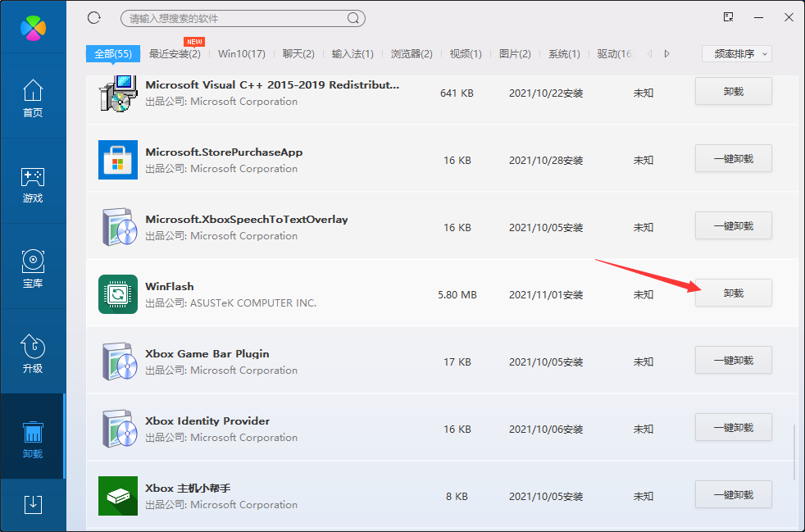Click the 2021/10/06安装 date

pyautogui.click(x=546, y=430)
